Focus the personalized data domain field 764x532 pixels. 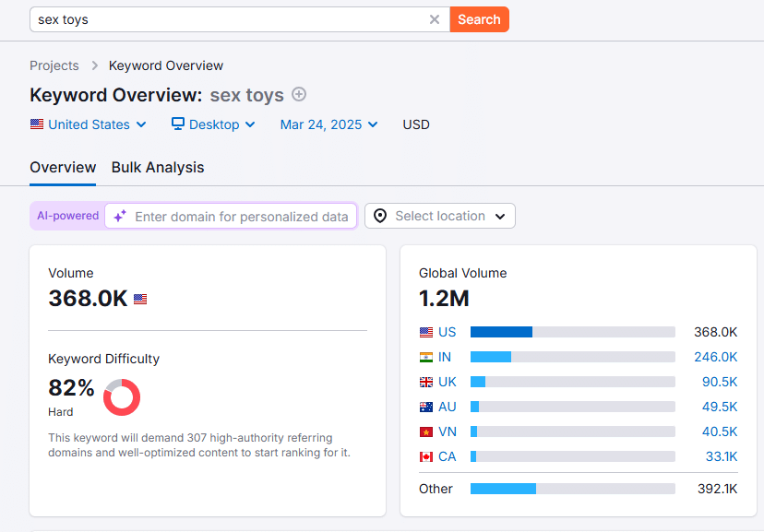click(231, 216)
